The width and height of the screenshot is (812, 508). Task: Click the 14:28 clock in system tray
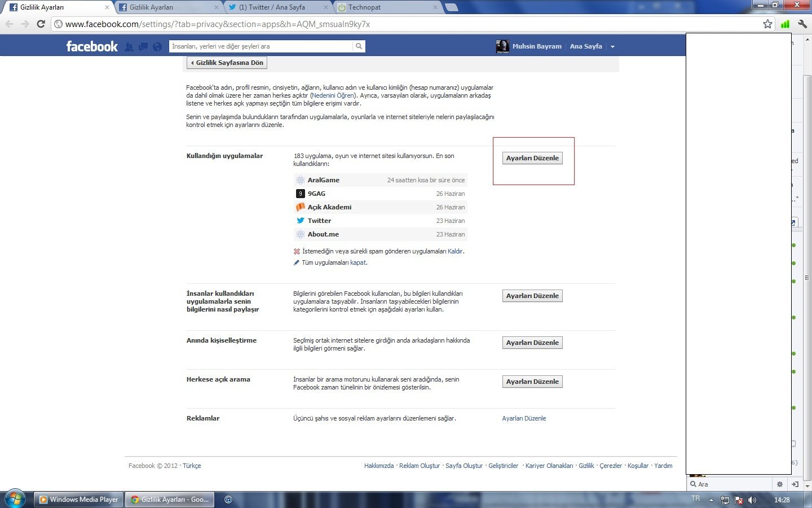pyautogui.click(x=782, y=500)
